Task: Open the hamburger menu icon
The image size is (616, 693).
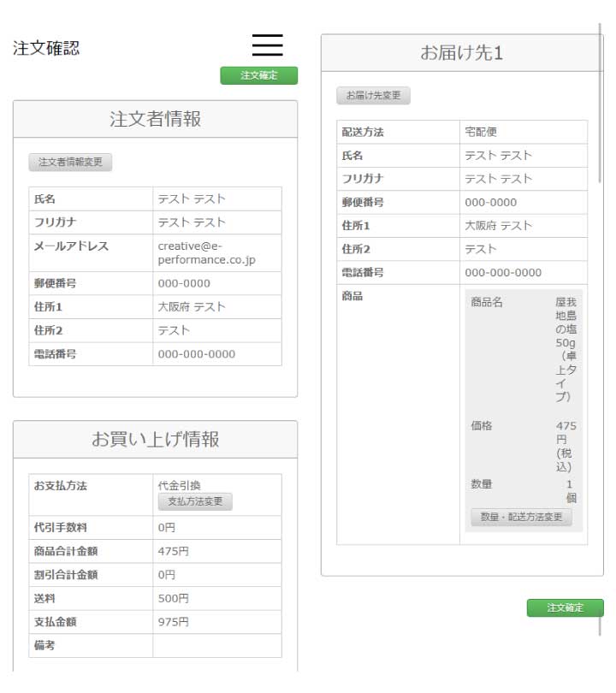Action: coord(267,45)
